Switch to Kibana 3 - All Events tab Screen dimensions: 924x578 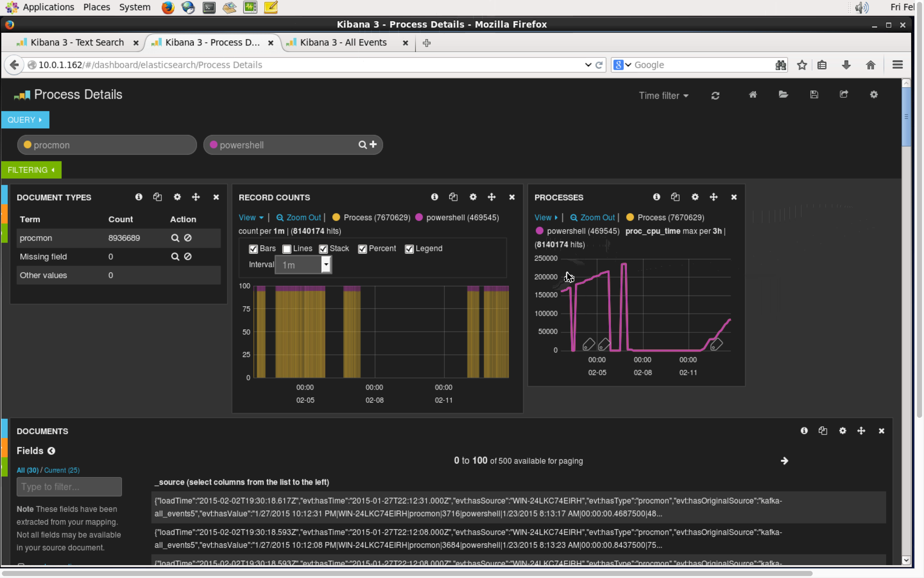343,42
